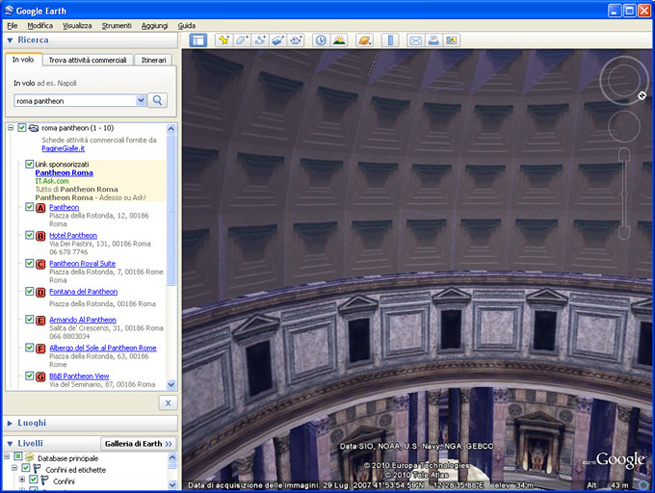Click the red A marker icon for Pantheon

[x=41, y=208]
